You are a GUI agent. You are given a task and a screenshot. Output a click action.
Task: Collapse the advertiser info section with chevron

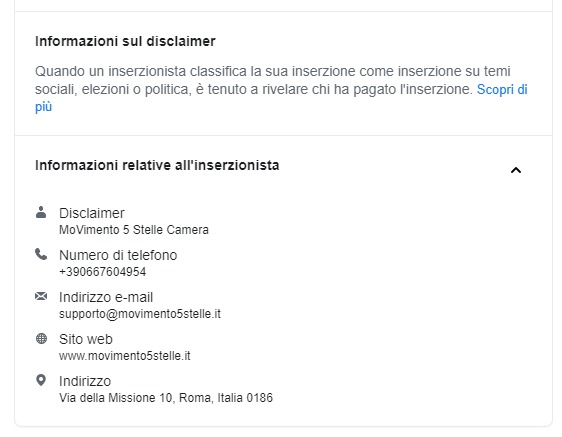(x=516, y=170)
